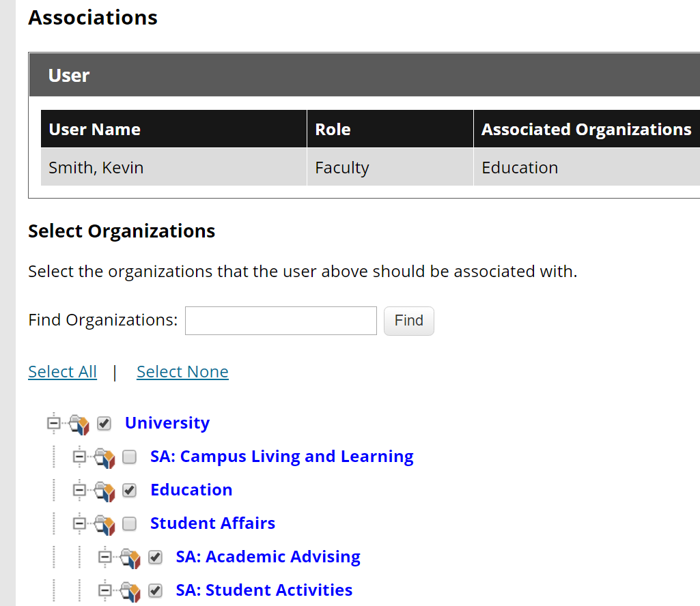Click the SA: Student Activities organization icon
The width and height of the screenshot is (700, 606).
pos(130,591)
